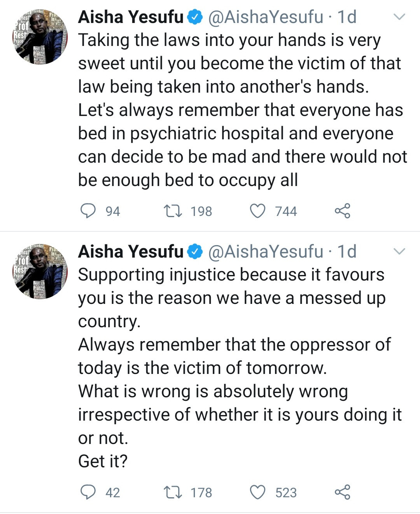The height and width of the screenshot is (514, 420).
Task: Expand the second tweet's options chevron
Action: coord(399,252)
